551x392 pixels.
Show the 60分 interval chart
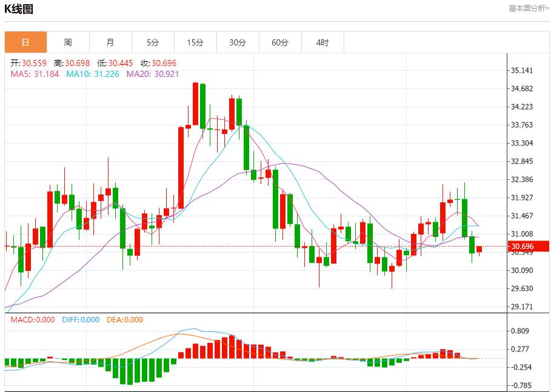pyautogui.click(x=280, y=42)
